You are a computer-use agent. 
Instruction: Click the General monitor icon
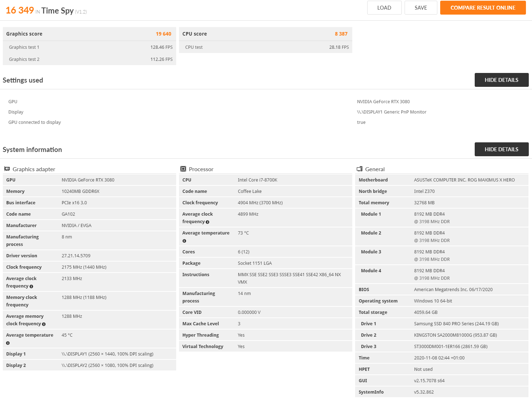[x=359, y=169]
